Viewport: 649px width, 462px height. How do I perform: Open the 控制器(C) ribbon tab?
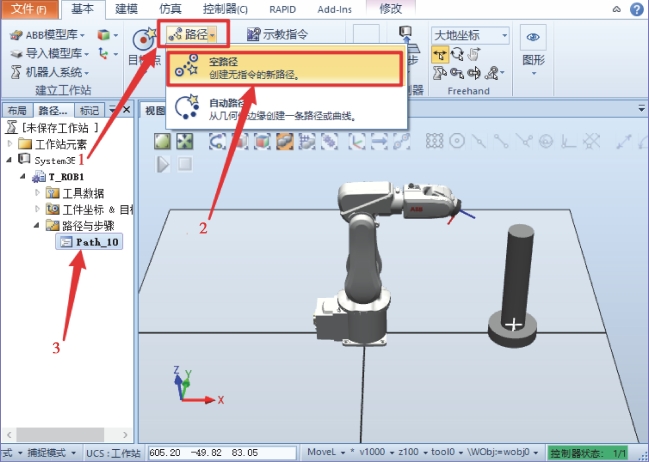(225, 9)
